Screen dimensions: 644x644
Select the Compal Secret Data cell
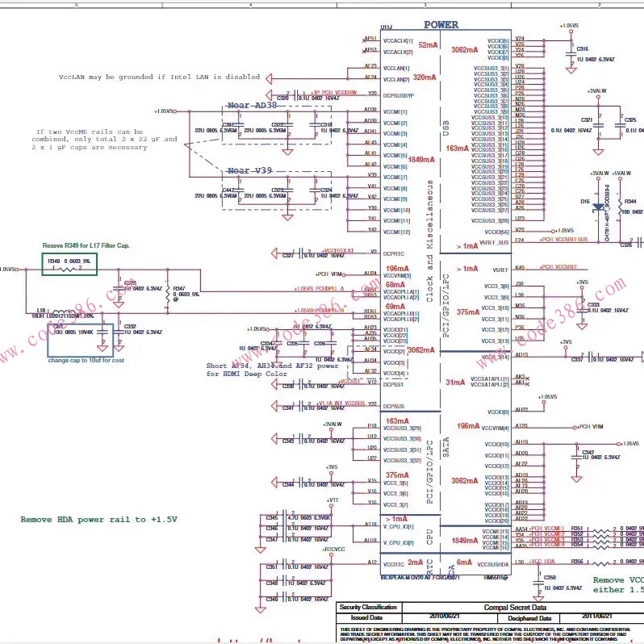[515, 608]
